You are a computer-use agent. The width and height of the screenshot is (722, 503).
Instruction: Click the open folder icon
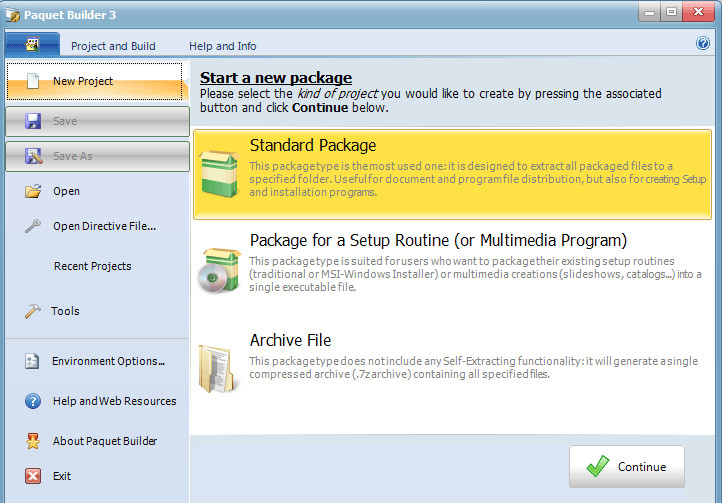point(33,191)
